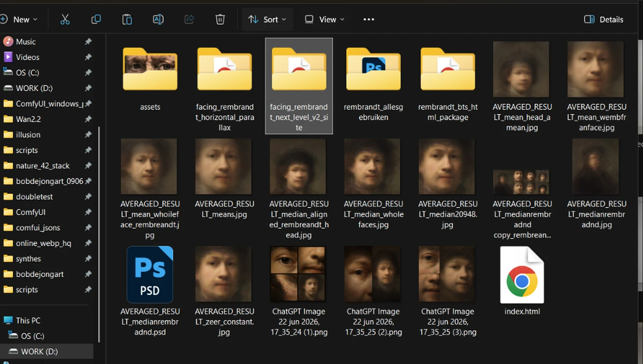
Task: Click the Cut scissors icon
Action: click(x=65, y=19)
